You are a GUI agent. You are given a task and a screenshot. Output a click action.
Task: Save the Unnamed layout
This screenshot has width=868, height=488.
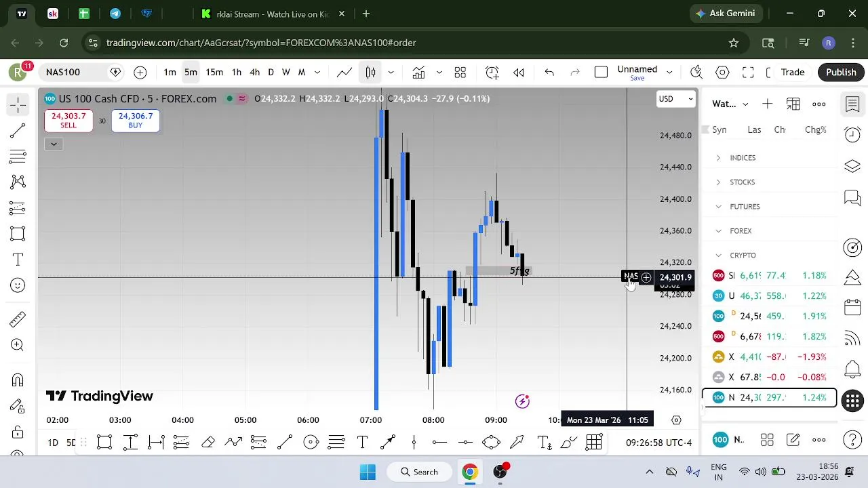[637, 79]
